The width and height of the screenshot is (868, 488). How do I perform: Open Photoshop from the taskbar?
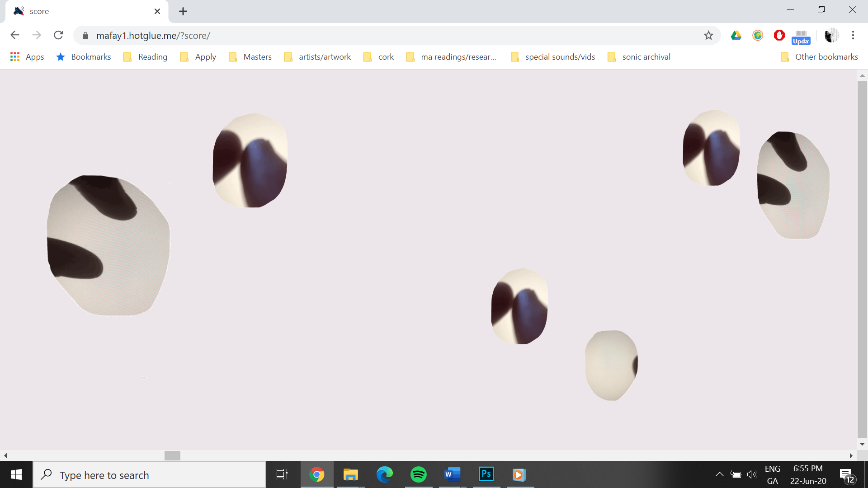pyautogui.click(x=486, y=474)
